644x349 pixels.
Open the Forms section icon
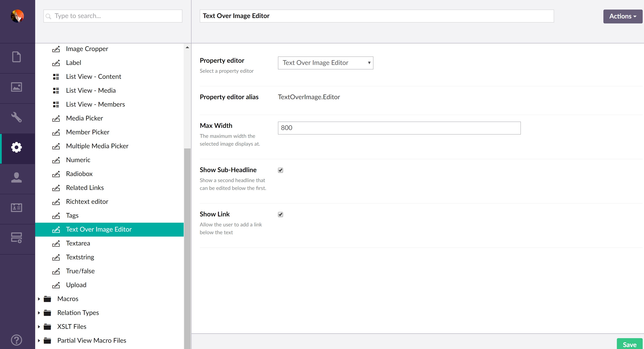17,238
